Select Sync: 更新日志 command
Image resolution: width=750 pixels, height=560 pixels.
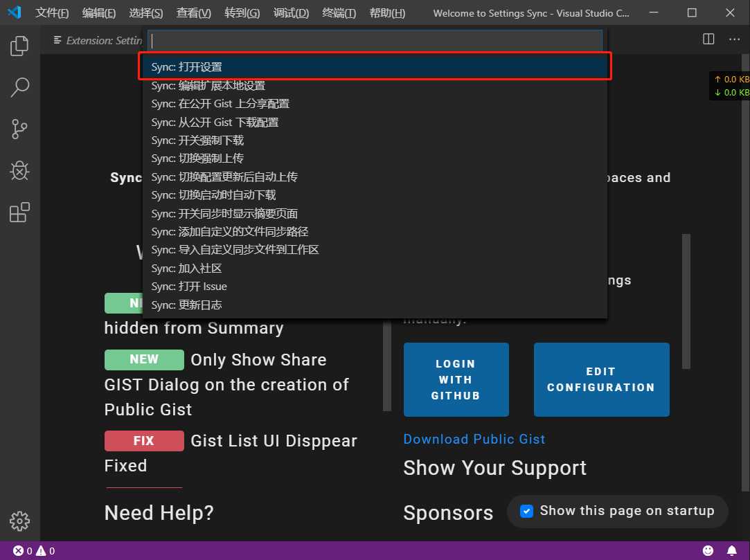tap(375, 305)
